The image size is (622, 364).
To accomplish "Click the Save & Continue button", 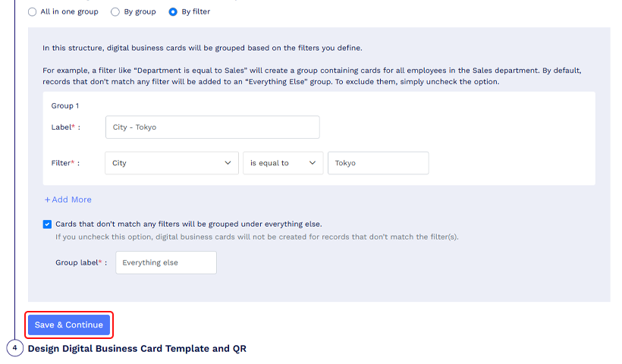I will (x=69, y=325).
